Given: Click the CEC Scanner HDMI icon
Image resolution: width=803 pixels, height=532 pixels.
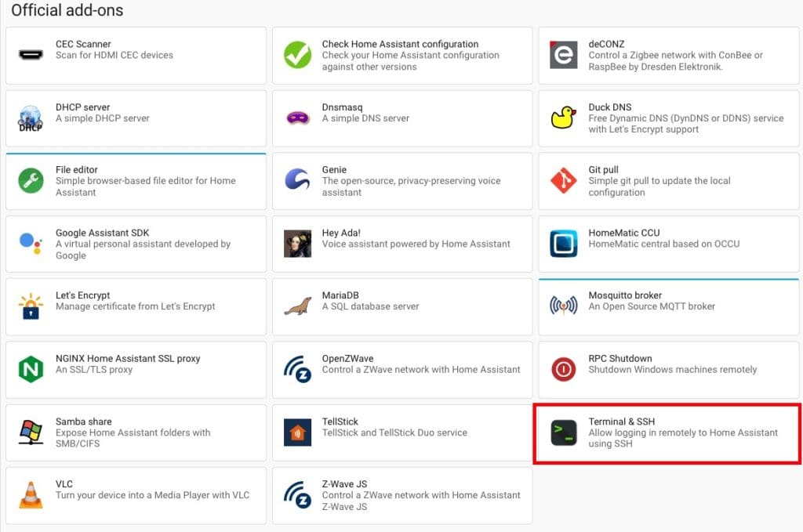Looking at the screenshot, I should coord(31,56).
